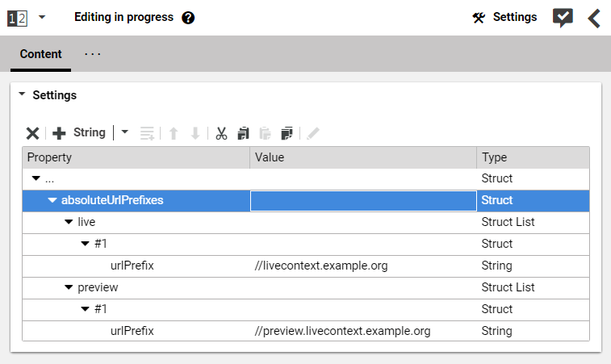Open the dropdown next to the 12 icon
Screen dimensions: 611x364
[42, 17]
